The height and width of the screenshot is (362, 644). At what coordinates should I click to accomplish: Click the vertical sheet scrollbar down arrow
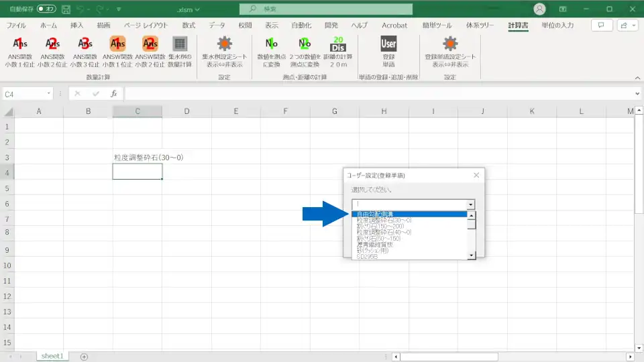[x=639, y=348]
